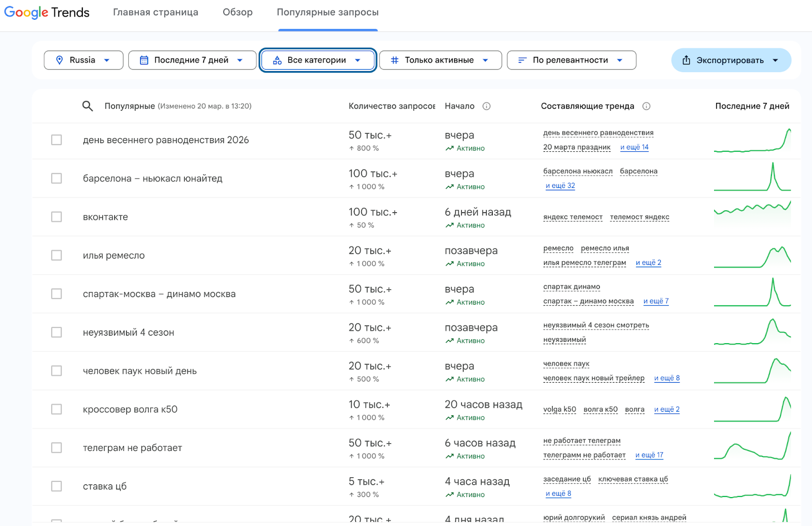Click the 'ставка цб' trend query
This screenshot has width=812, height=526.
(x=105, y=486)
